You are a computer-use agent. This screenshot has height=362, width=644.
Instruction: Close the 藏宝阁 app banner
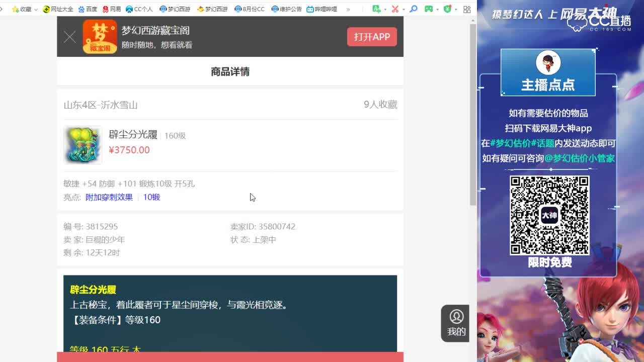(x=70, y=37)
